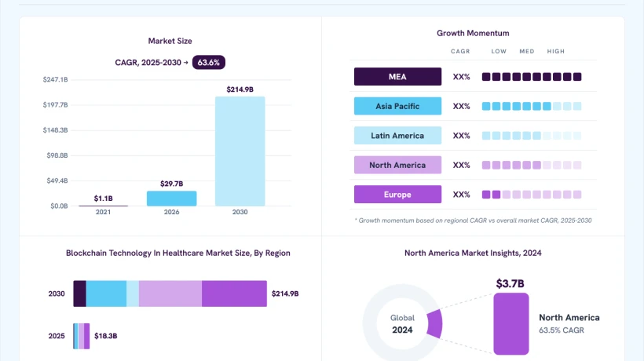
Task: Click the XX% value in Europe row
Action: (x=461, y=195)
